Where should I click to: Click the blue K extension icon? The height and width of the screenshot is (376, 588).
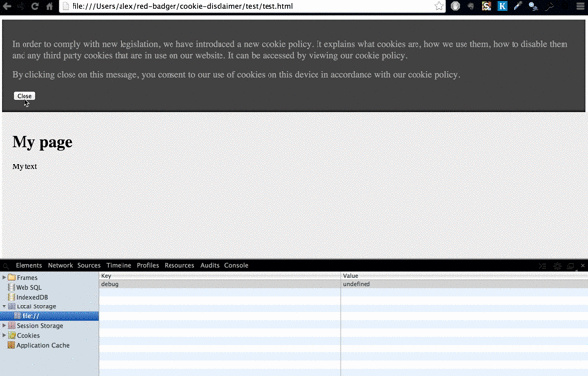pos(502,6)
